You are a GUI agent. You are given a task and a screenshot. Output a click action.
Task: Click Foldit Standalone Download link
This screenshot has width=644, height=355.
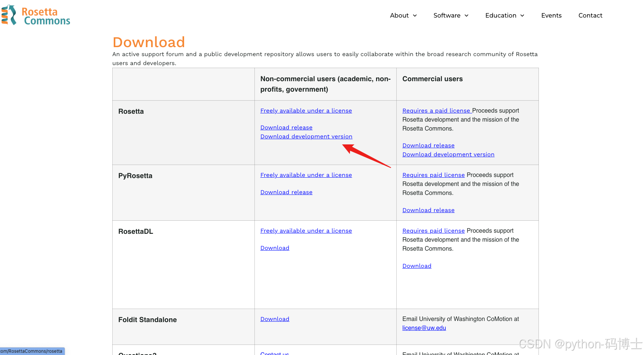275,319
